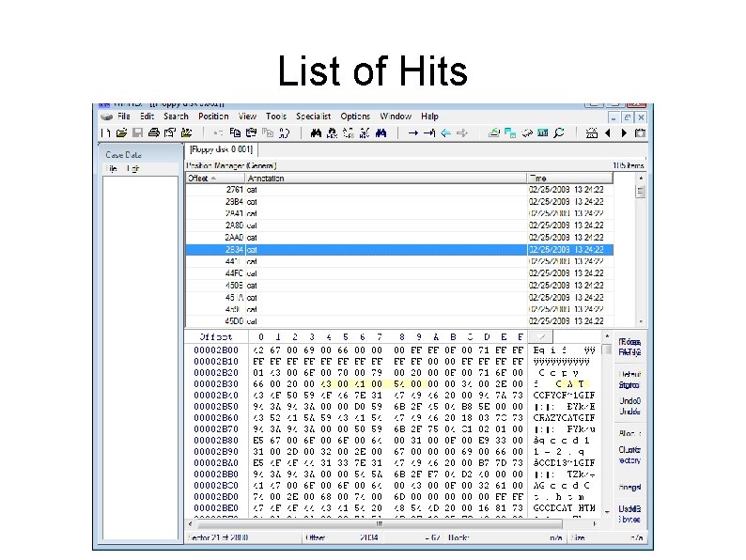Viewport: 746px width, 560px height.
Task: Sort hits by the Time column header
Action: (x=570, y=178)
